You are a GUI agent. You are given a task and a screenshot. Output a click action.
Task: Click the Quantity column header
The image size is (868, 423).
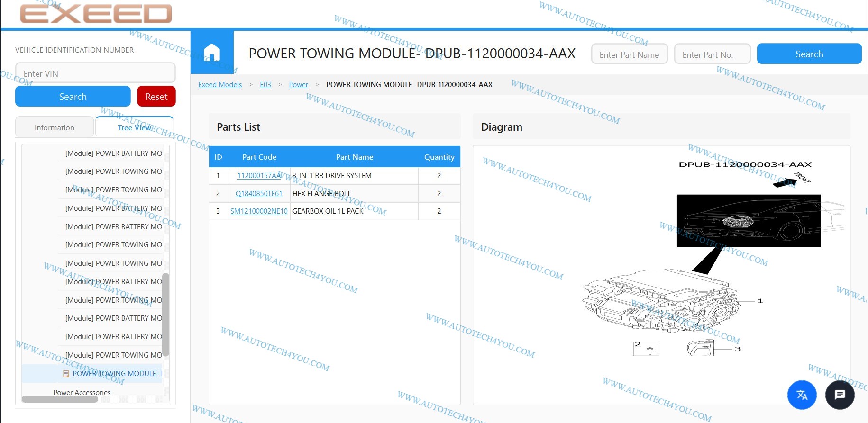(439, 157)
